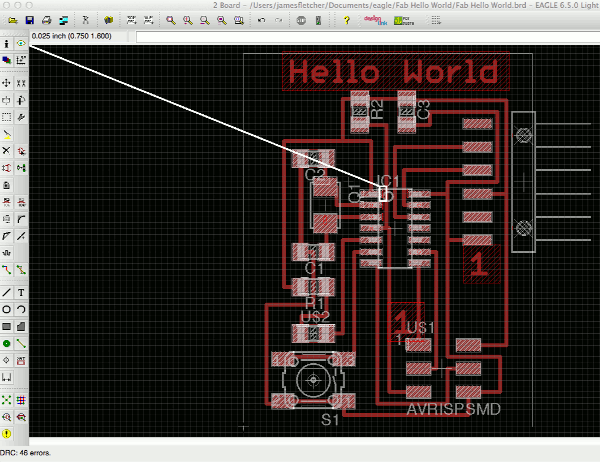Viewport: 600px width, 465px height.
Task: Redo the last undone action
Action: coord(279,20)
